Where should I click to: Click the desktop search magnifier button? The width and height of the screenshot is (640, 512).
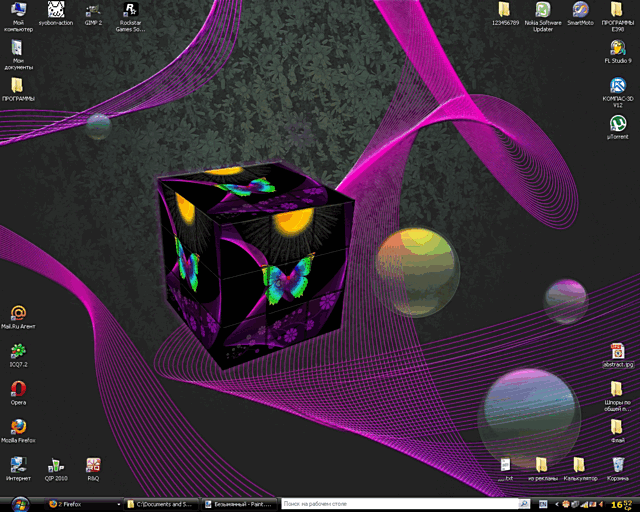[x=524, y=504]
